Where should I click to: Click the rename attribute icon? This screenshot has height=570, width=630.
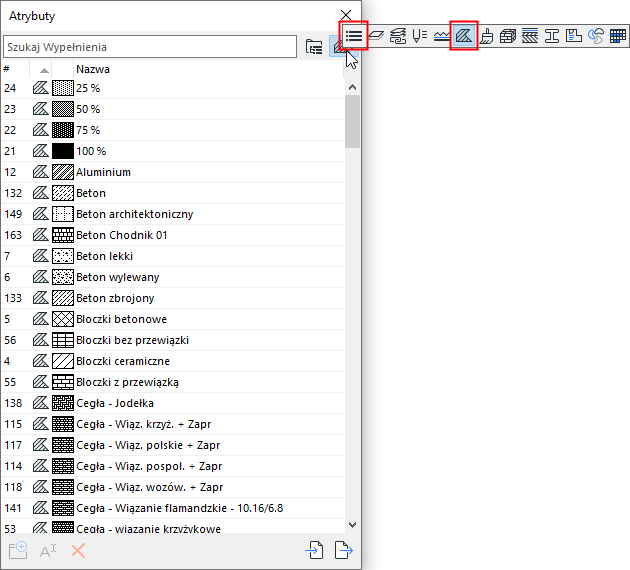pyautogui.click(x=48, y=551)
